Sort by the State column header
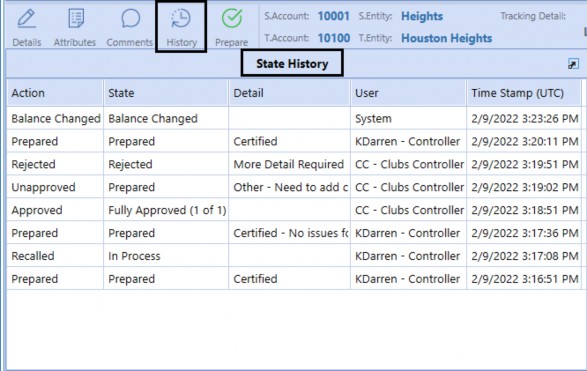The height and width of the screenshot is (371, 587). [166, 93]
